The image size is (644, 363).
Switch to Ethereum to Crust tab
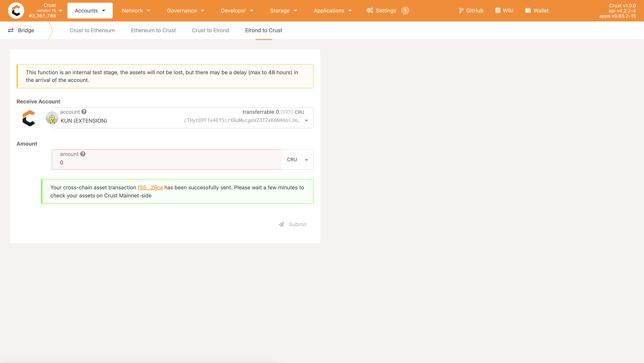pos(153,30)
